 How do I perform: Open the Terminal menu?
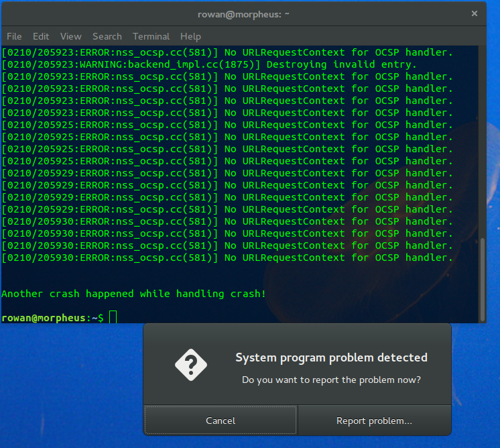coord(151,36)
